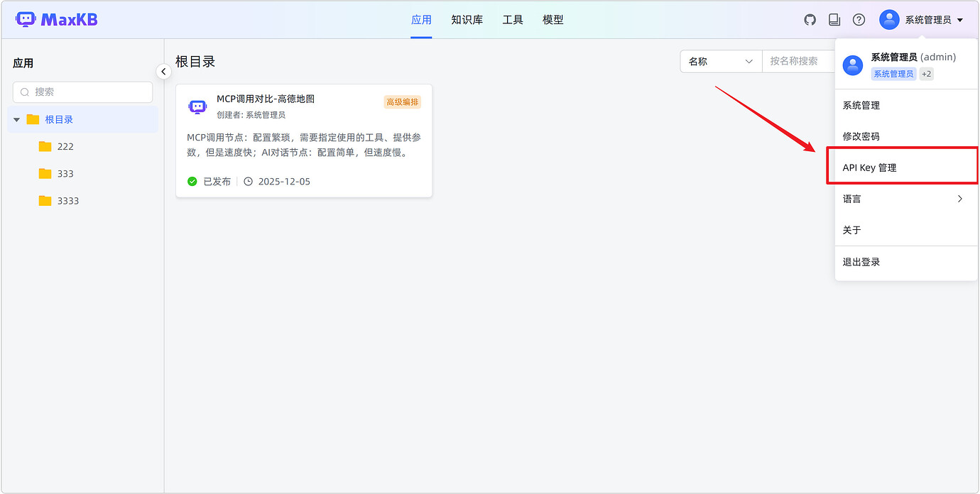Collapse the 根目录 tree node
Image resolution: width=980 pixels, height=494 pixels.
click(x=16, y=119)
